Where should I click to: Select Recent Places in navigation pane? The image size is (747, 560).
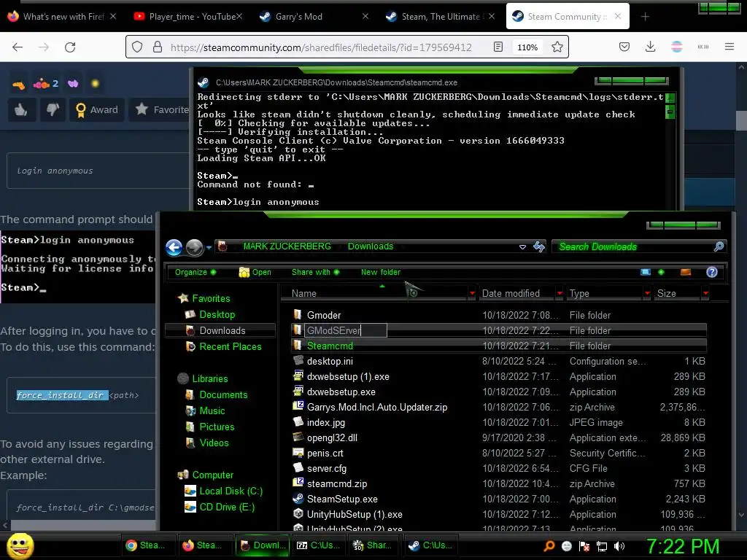[230, 346]
